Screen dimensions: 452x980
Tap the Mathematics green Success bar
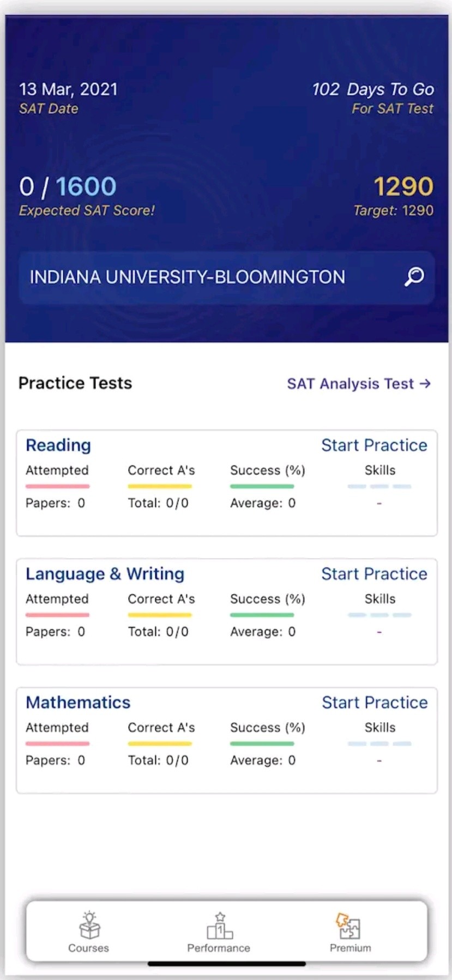[x=262, y=743]
